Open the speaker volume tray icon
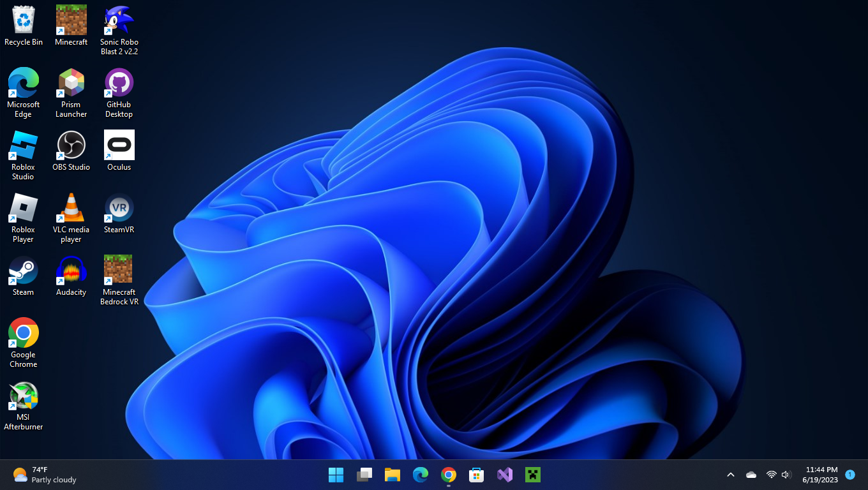The height and width of the screenshot is (490, 868). point(786,475)
